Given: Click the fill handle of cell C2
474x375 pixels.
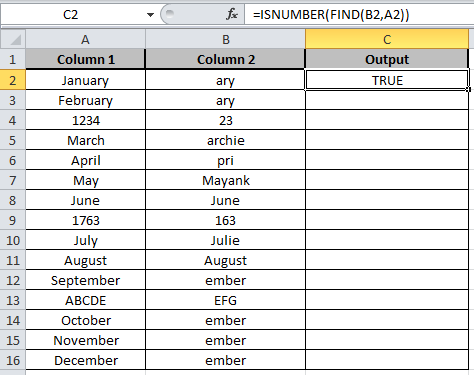Looking at the screenshot, I should tap(469, 89).
